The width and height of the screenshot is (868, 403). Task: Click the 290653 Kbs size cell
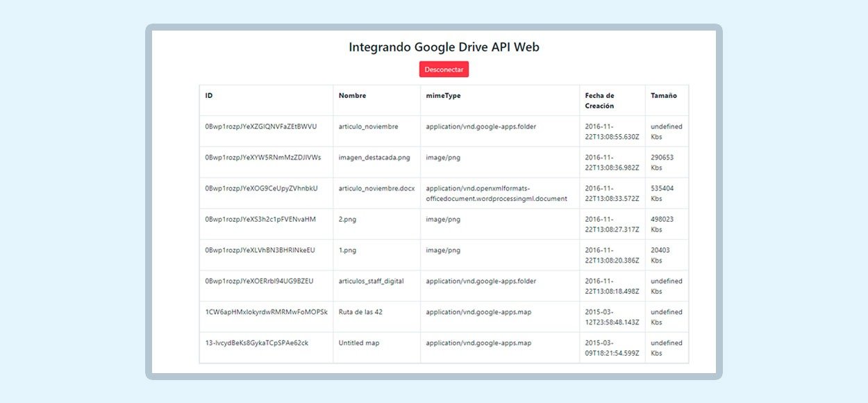coord(662,163)
